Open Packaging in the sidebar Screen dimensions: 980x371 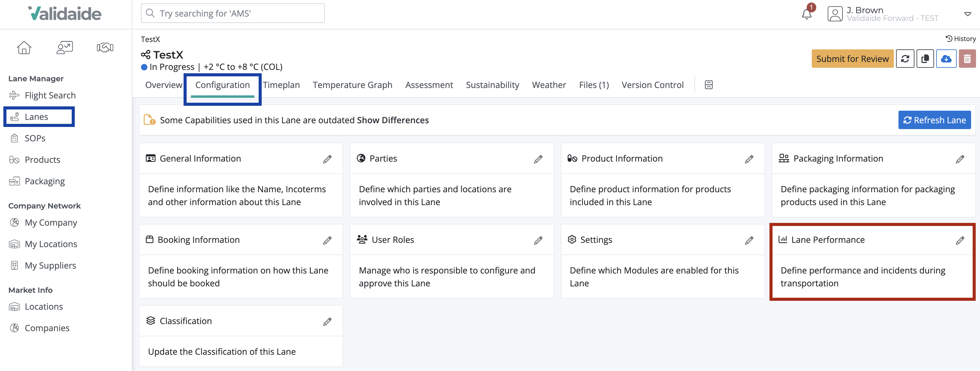tap(44, 181)
